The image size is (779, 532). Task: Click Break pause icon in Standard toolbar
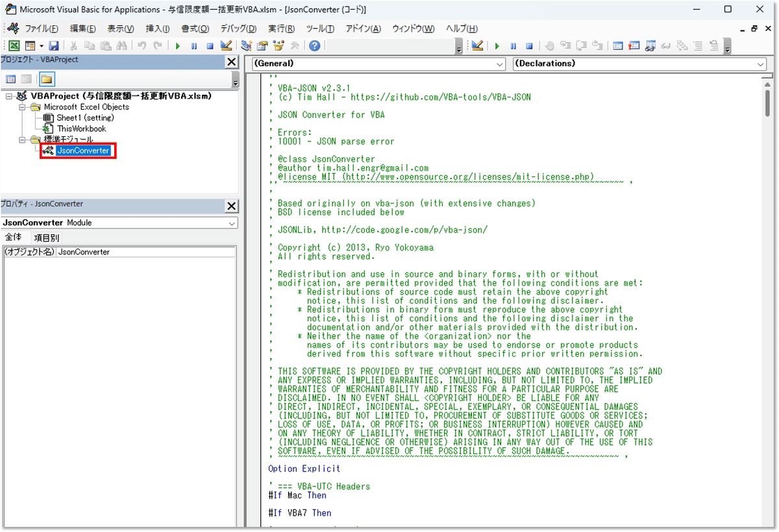[x=194, y=46]
